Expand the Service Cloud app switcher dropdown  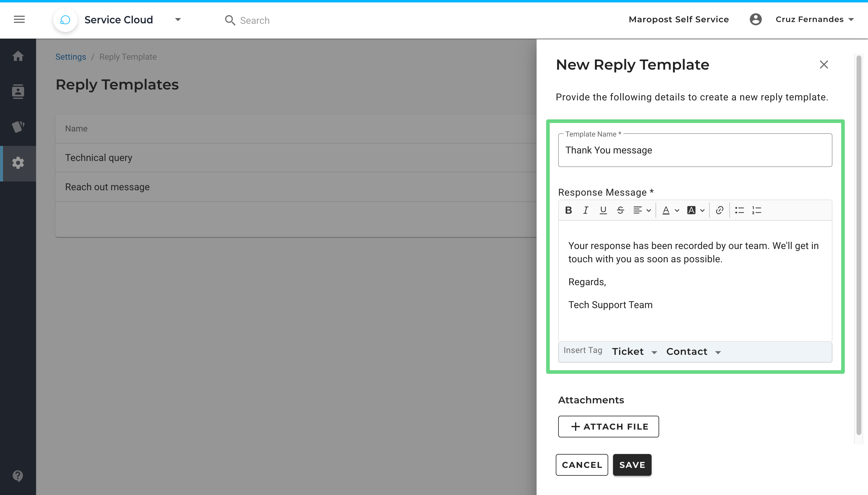[x=178, y=19]
